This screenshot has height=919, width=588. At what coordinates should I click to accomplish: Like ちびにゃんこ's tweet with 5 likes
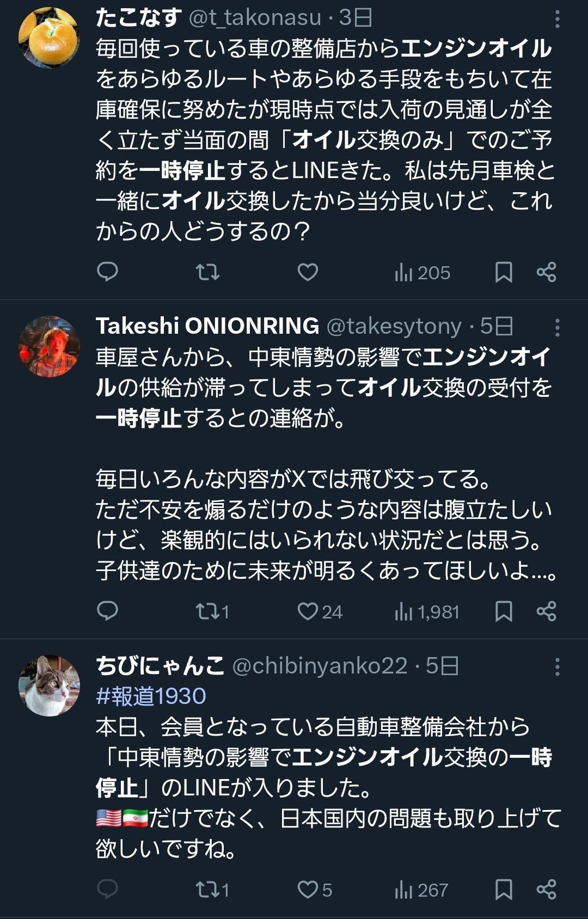(x=314, y=890)
